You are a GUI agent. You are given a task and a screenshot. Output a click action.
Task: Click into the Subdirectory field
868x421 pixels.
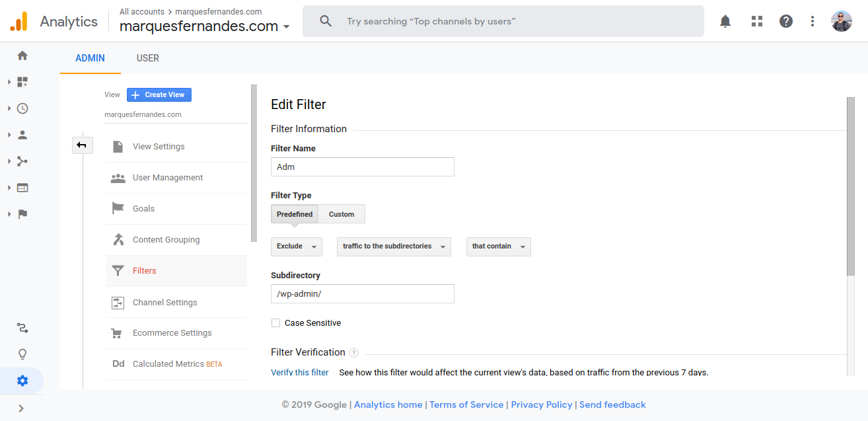point(363,293)
